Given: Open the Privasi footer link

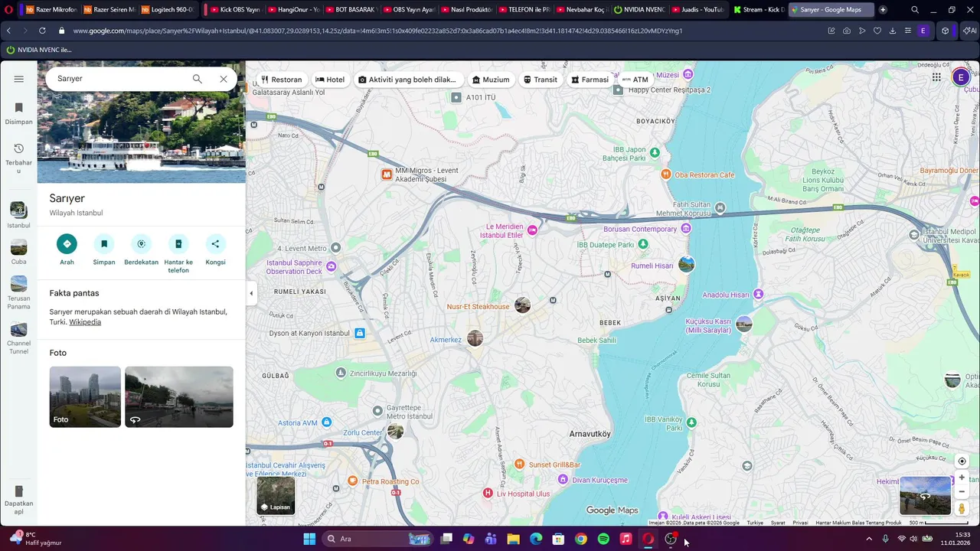Looking at the screenshot, I should [x=800, y=523].
